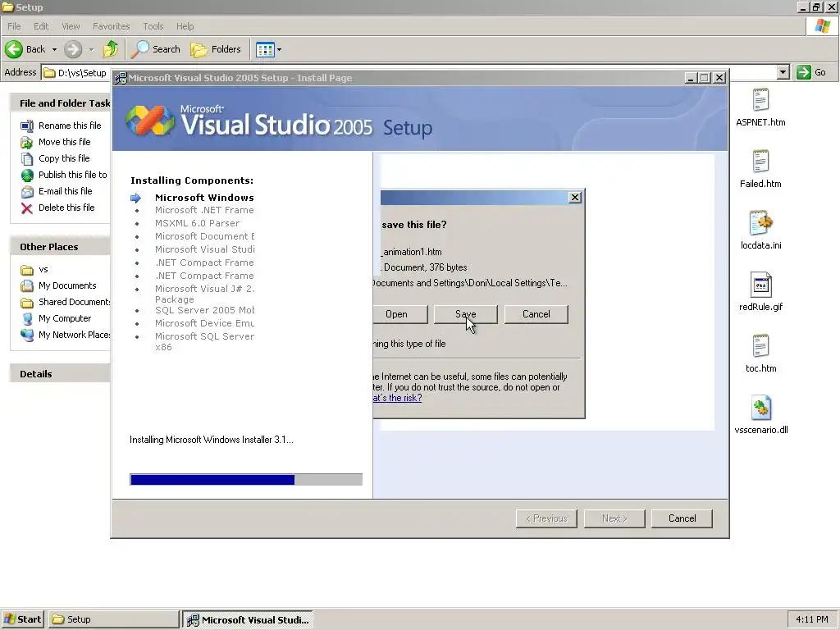This screenshot has height=630, width=840.
Task: Click the disabled Previous button
Action: [546, 518]
